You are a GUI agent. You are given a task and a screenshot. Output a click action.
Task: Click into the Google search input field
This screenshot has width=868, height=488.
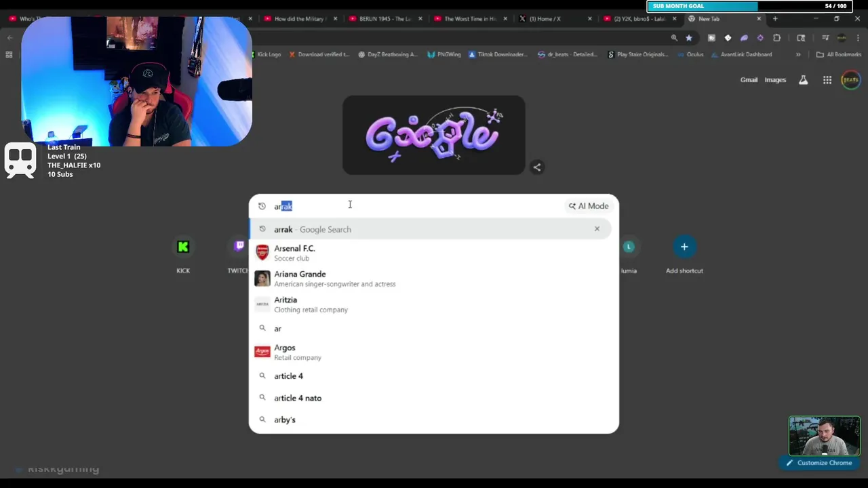click(417, 206)
